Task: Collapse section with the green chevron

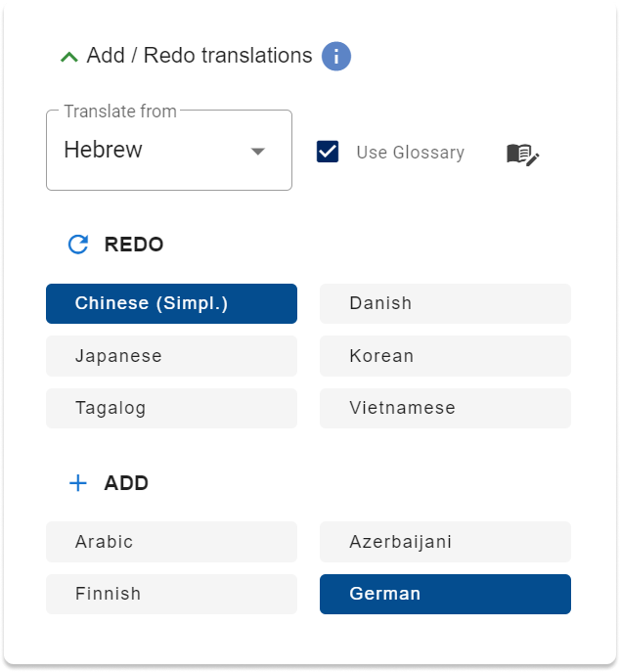Action: point(69,57)
